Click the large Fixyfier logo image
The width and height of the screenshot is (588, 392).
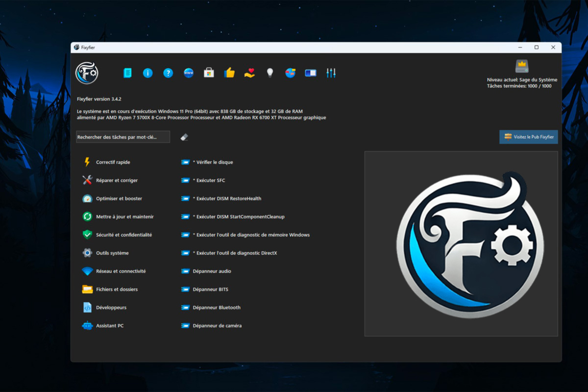(461, 244)
